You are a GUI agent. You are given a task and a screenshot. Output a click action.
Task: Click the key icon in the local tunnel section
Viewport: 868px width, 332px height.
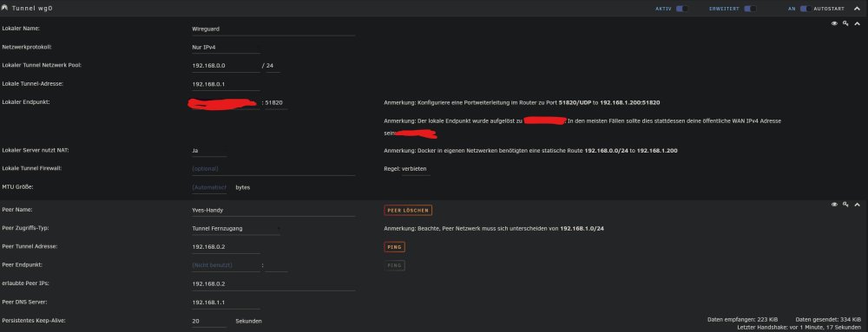845,23
